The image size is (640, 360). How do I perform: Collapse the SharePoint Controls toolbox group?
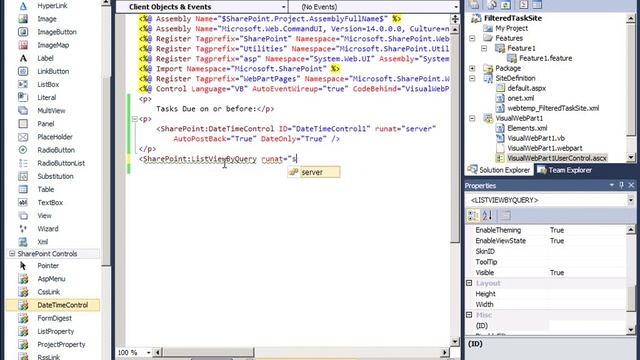(x=12, y=253)
